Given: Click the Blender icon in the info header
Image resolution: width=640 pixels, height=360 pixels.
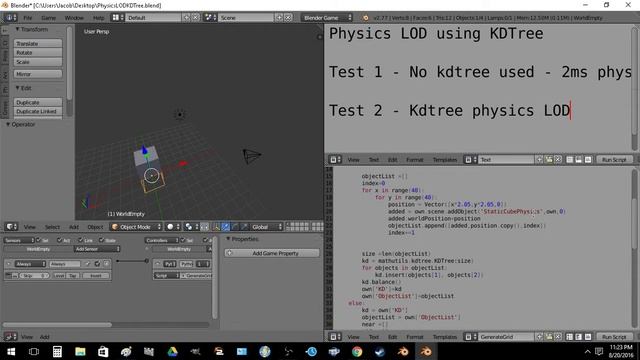Looking at the screenshot, I should [x=365, y=18].
